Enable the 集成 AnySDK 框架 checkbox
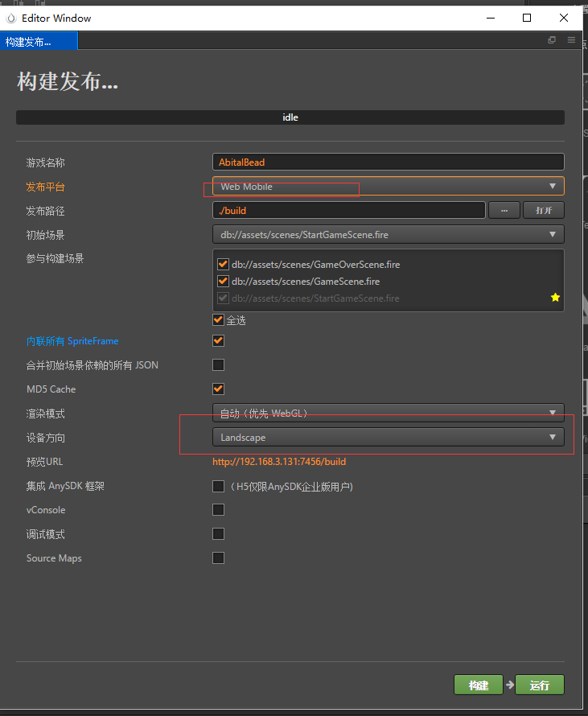 [218, 486]
